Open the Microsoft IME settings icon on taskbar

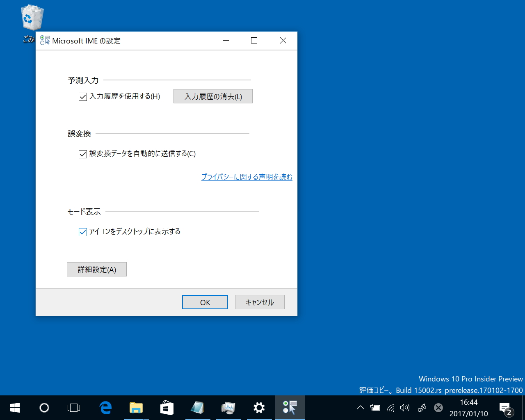(290, 407)
